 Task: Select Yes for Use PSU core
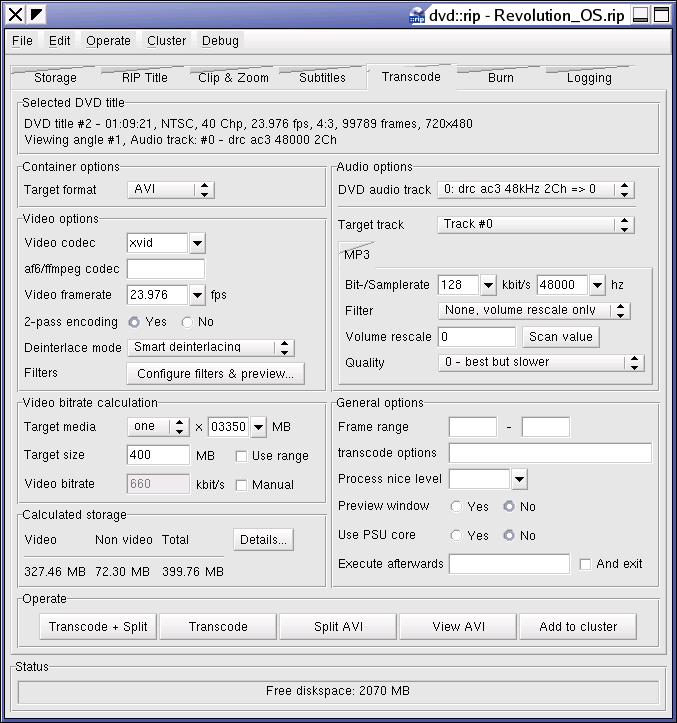click(456, 536)
